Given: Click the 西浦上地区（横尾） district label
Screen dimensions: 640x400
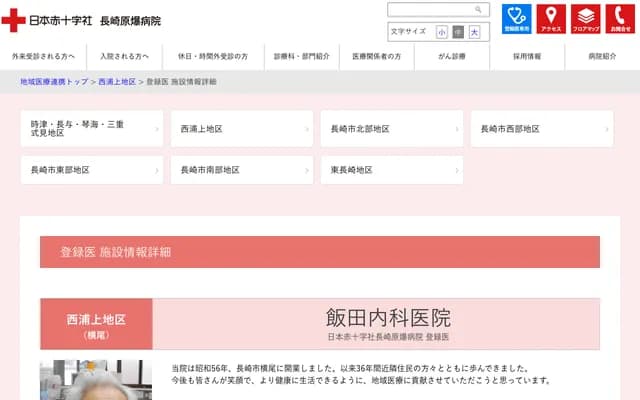Looking at the screenshot, I should [96, 324].
